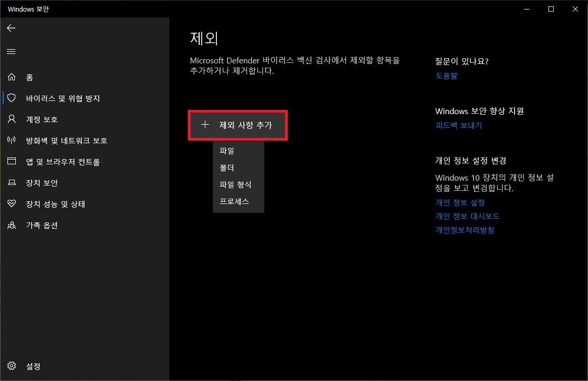Choose 파일 형식 from the exclusion dropdown
The image size is (588, 381).
239,184
